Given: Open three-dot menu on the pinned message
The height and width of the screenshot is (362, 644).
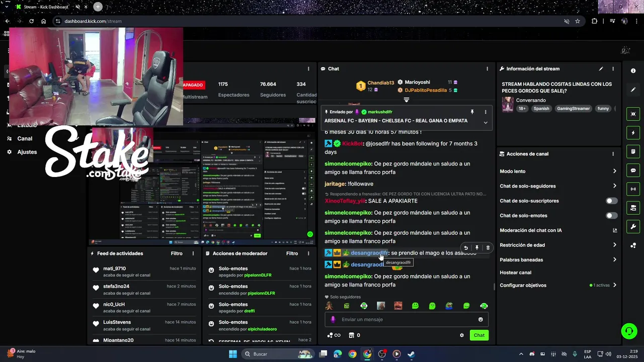Looking at the screenshot, I should tap(486, 112).
